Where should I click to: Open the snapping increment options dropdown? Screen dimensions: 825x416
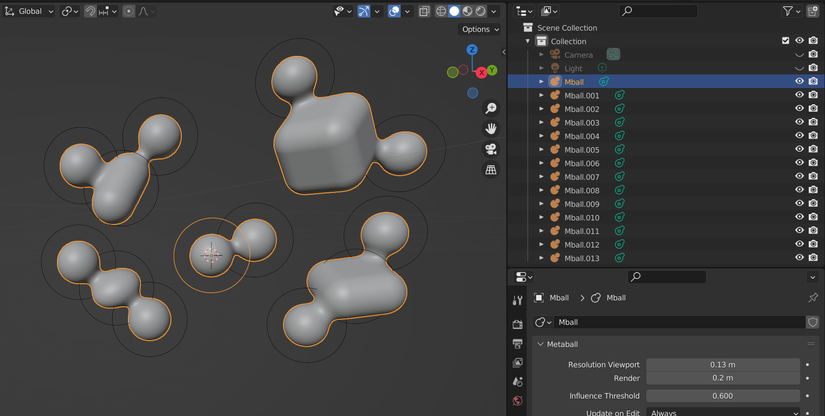pyautogui.click(x=108, y=11)
